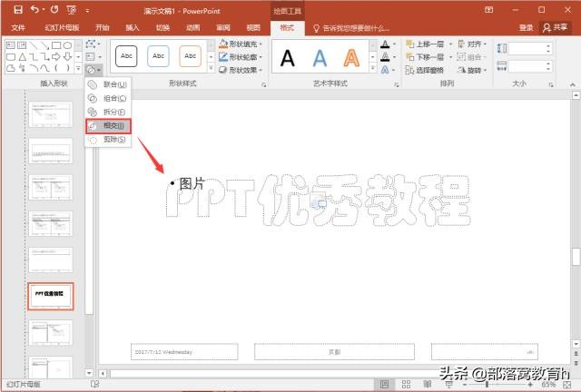Open WordArt styles dialog launcher

tap(397, 85)
